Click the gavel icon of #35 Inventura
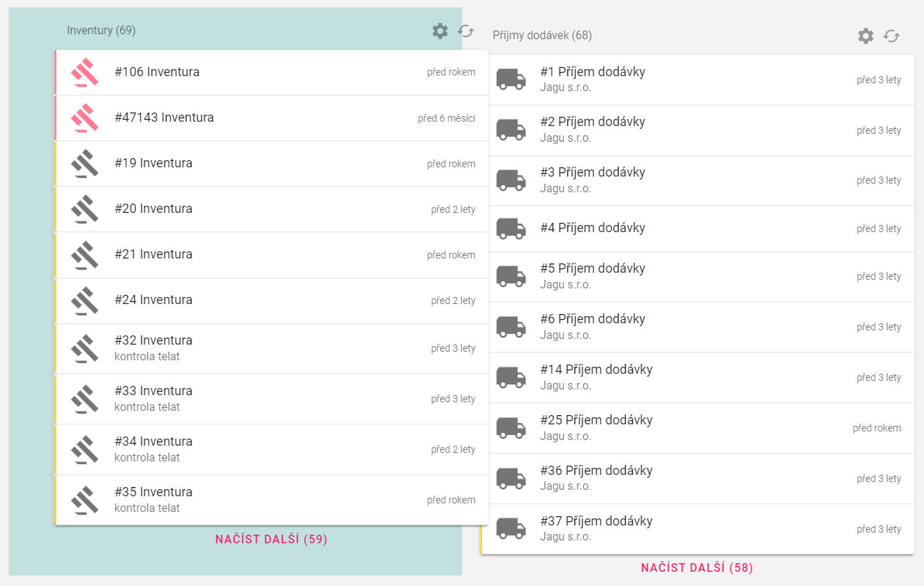The height and width of the screenshot is (586, 924). [x=85, y=500]
